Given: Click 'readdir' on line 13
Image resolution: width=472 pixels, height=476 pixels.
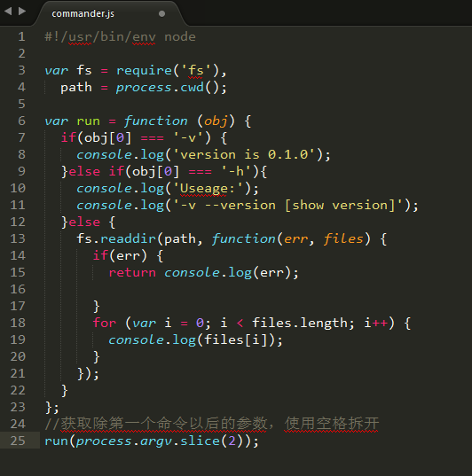Looking at the screenshot, I should pyautogui.click(x=128, y=238).
